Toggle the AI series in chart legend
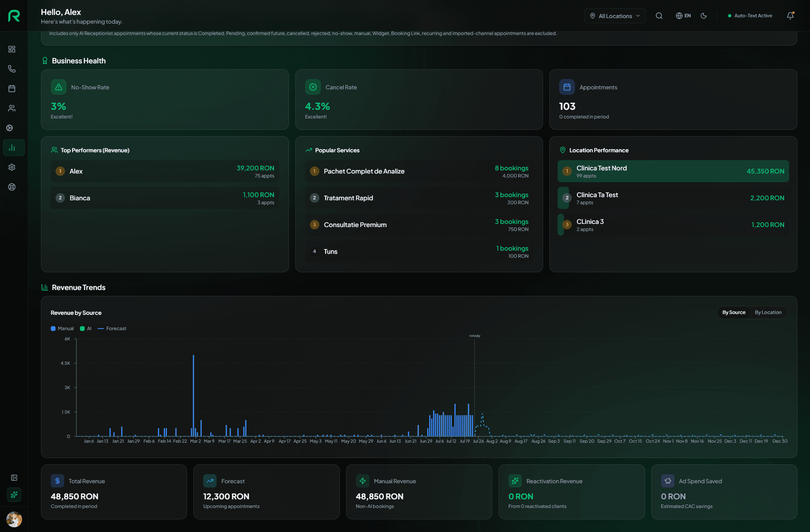The image size is (810, 532). pyautogui.click(x=86, y=329)
